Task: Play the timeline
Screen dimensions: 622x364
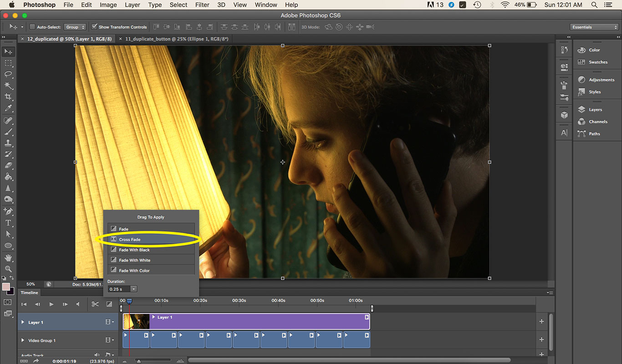Action: 51,304
